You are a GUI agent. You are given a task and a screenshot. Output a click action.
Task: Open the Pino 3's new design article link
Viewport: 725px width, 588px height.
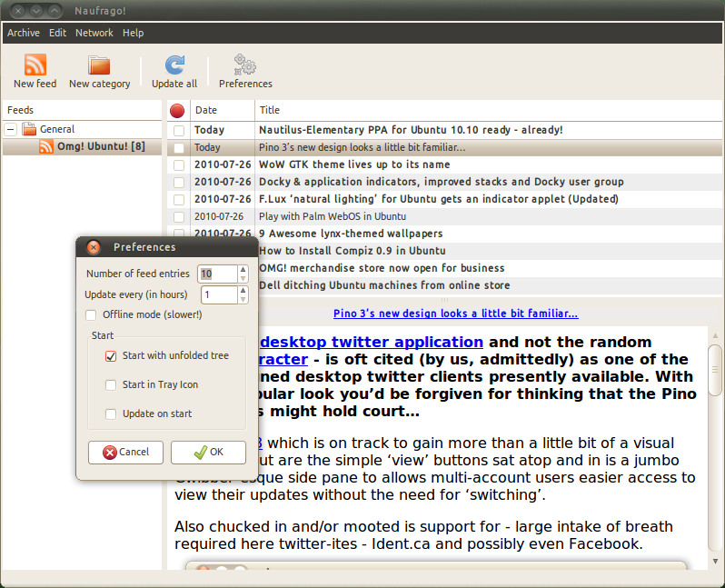[x=455, y=314]
